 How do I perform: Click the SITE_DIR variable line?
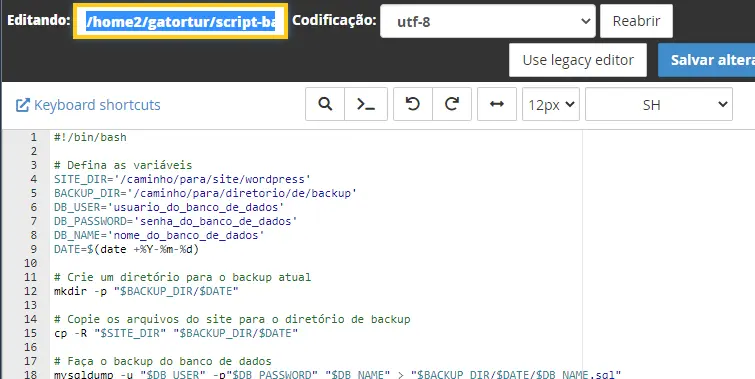point(182,179)
